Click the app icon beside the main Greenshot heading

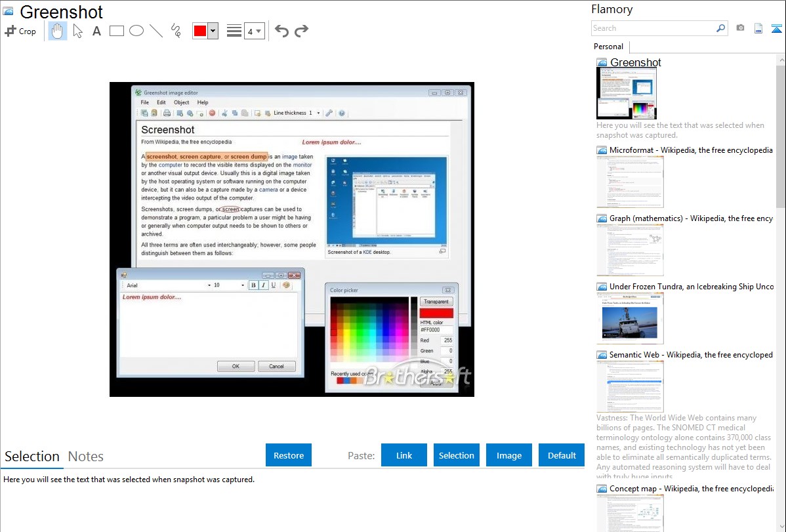tap(8, 11)
